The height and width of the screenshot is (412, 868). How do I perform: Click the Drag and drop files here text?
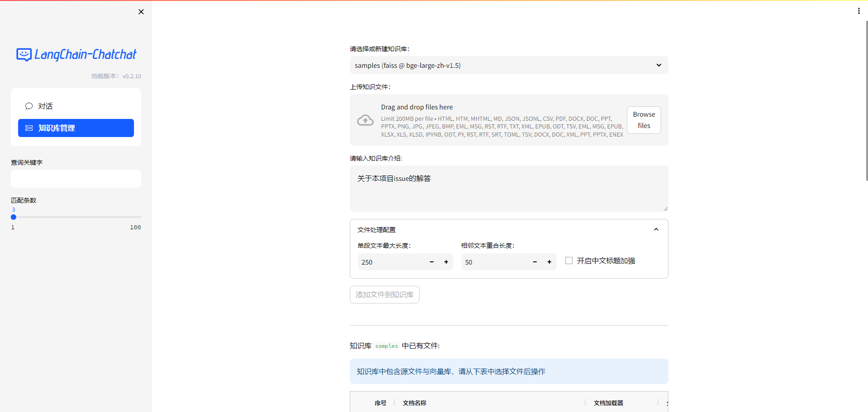tap(417, 107)
